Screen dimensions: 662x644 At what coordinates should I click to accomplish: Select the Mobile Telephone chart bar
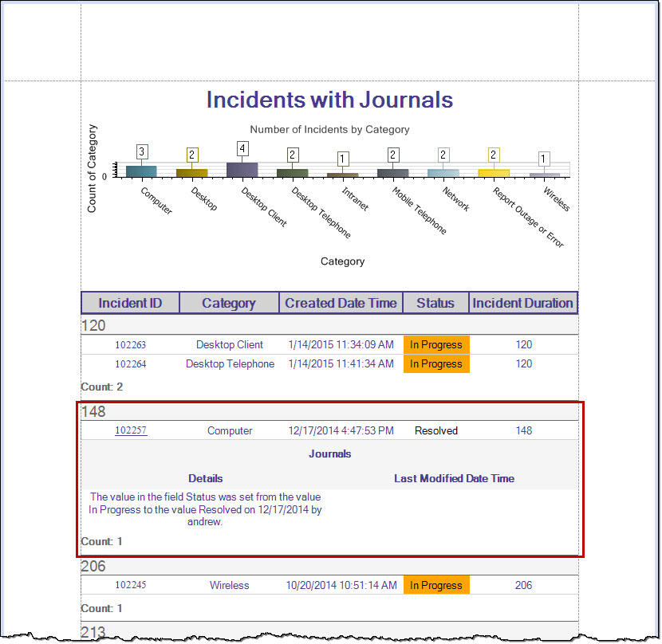(x=392, y=173)
